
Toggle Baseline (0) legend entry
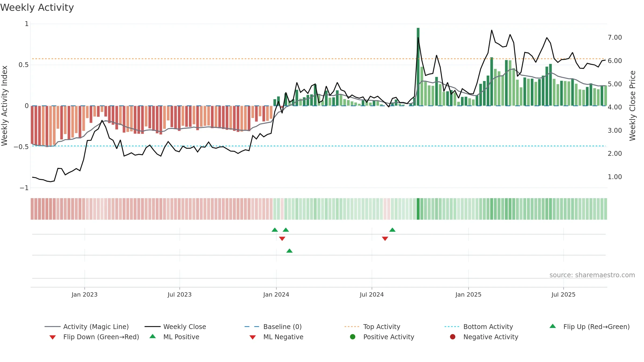273,327
